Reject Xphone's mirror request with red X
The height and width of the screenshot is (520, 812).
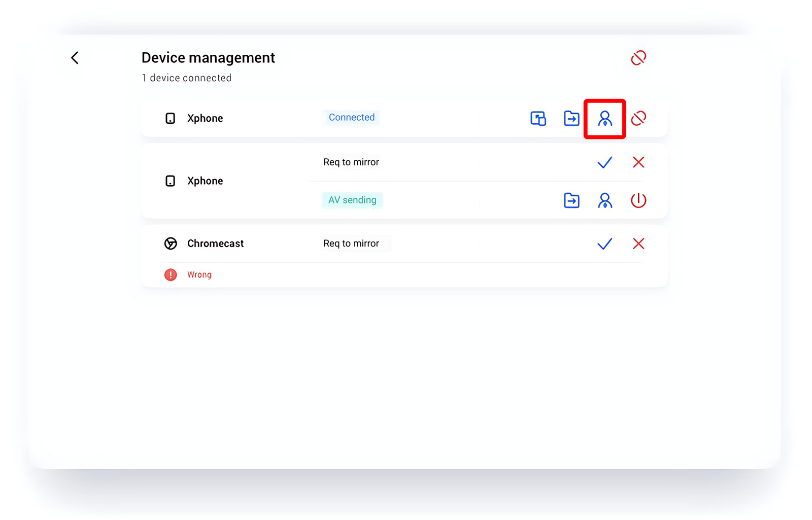[638, 162]
